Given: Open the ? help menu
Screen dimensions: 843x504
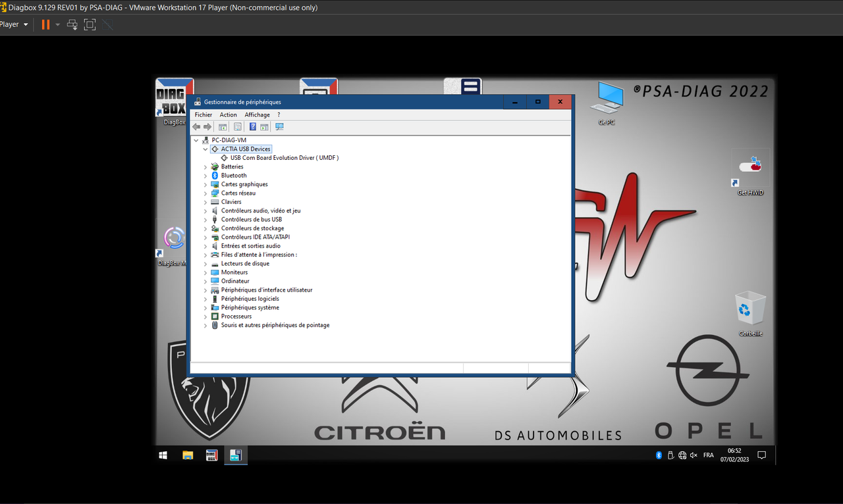Looking at the screenshot, I should (279, 114).
